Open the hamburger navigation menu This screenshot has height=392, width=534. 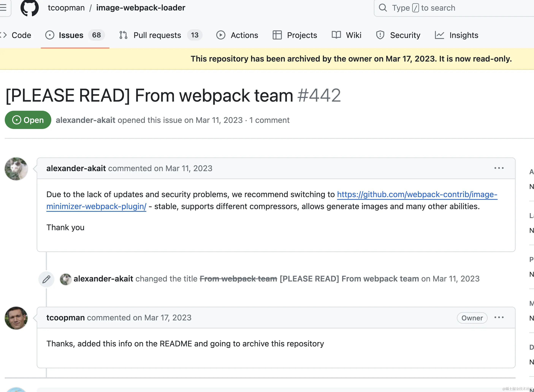[x=4, y=8]
